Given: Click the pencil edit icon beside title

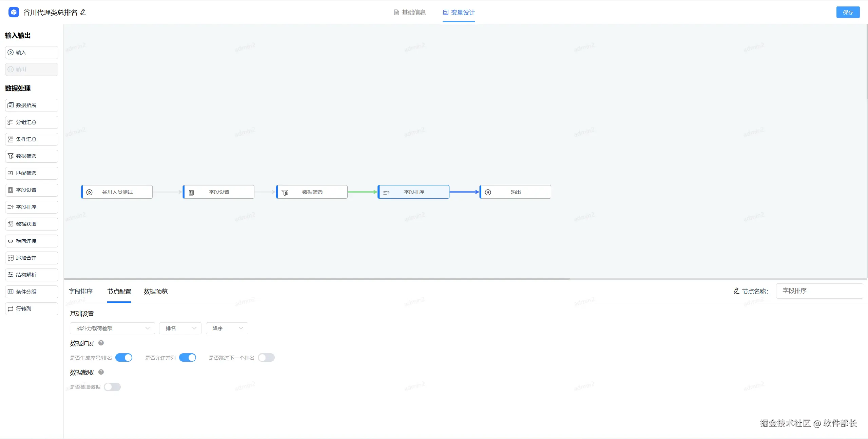Looking at the screenshot, I should coord(83,13).
